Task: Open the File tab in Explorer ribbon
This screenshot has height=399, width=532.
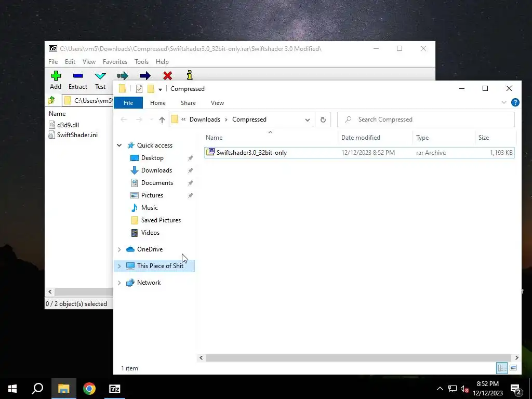Action: tap(128, 103)
